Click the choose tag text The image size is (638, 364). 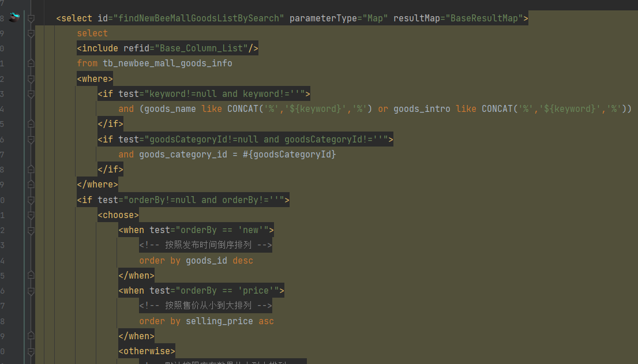pyautogui.click(x=118, y=215)
